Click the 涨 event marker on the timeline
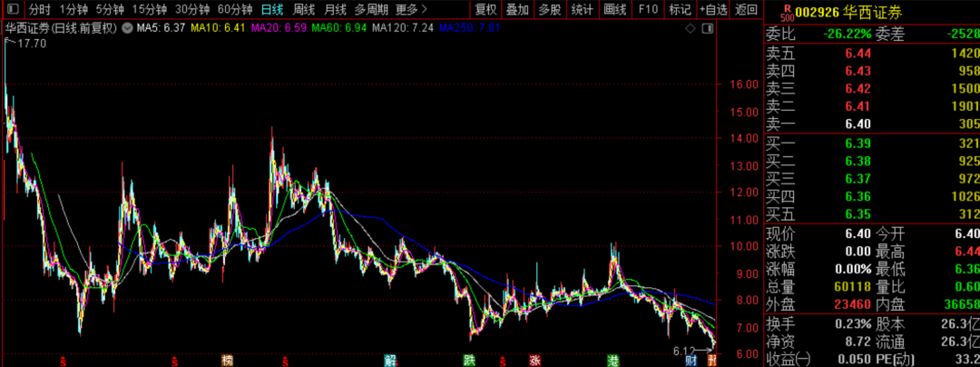This screenshot has height=367, width=980. tap(535, 361)
